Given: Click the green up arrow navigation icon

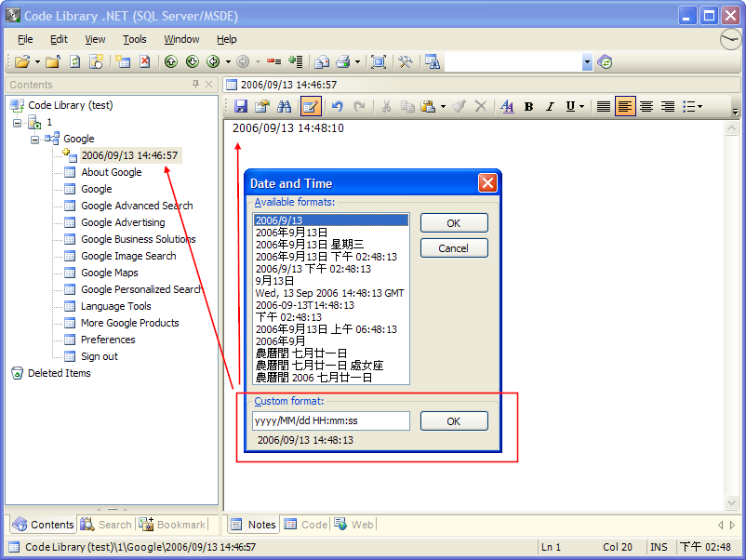Looking at the screenshot, I should [171, 61].
